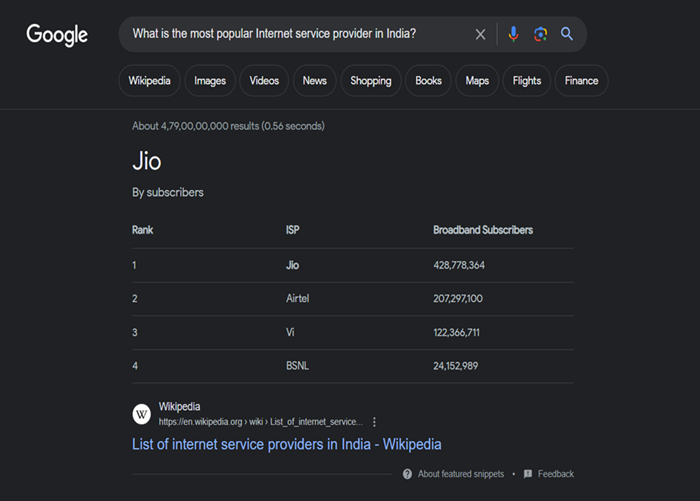
Task: Open Google Lens image search
Action: click(x=540, y=35)
